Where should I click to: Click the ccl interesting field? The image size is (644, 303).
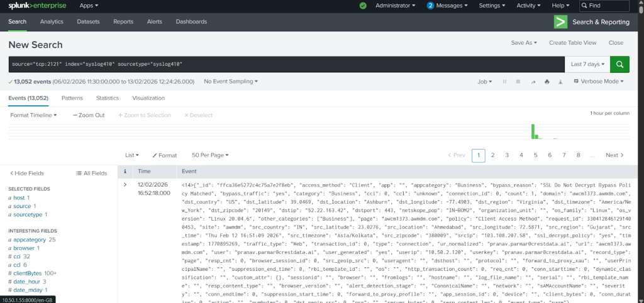click(18, 265)
